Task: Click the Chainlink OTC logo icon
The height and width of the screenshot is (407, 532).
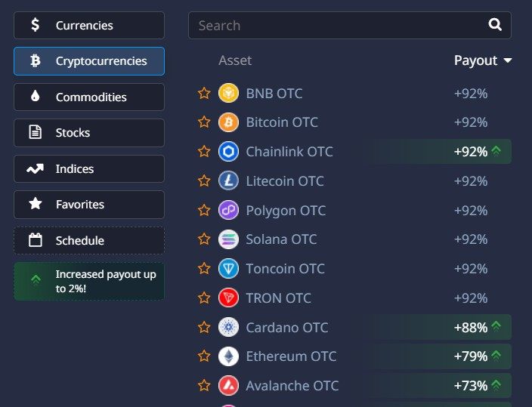Action: coord(228,152)
